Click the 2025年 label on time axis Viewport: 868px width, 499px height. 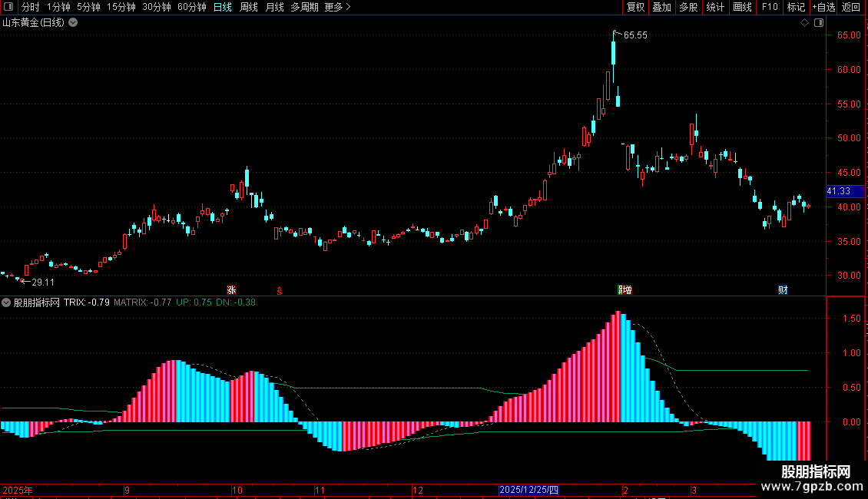[x=18, y=490]
